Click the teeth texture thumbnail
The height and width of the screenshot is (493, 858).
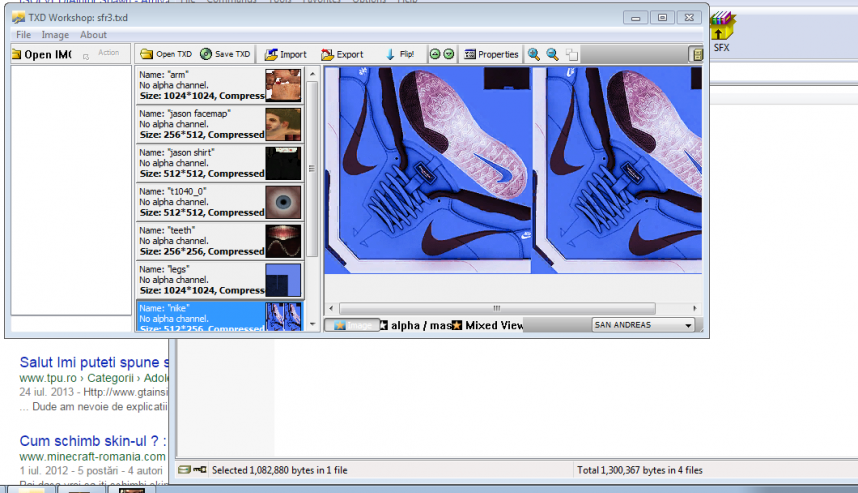click(x=283, y=241)
